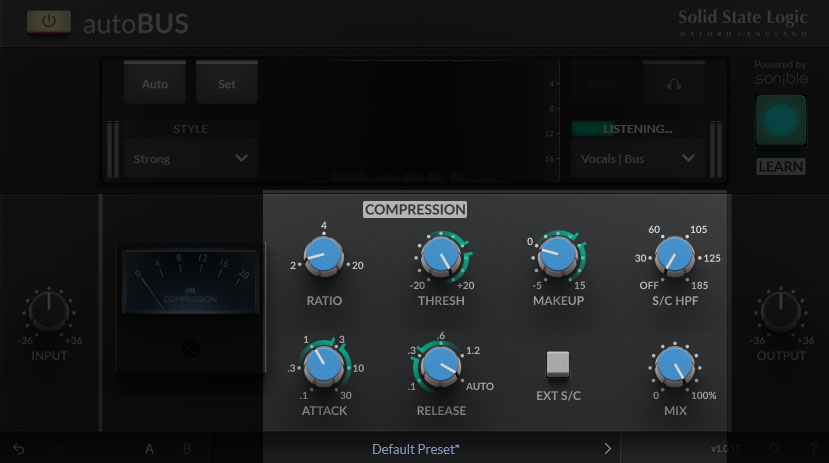
Task: Enable the Auto button
Action: pos(155,84)
